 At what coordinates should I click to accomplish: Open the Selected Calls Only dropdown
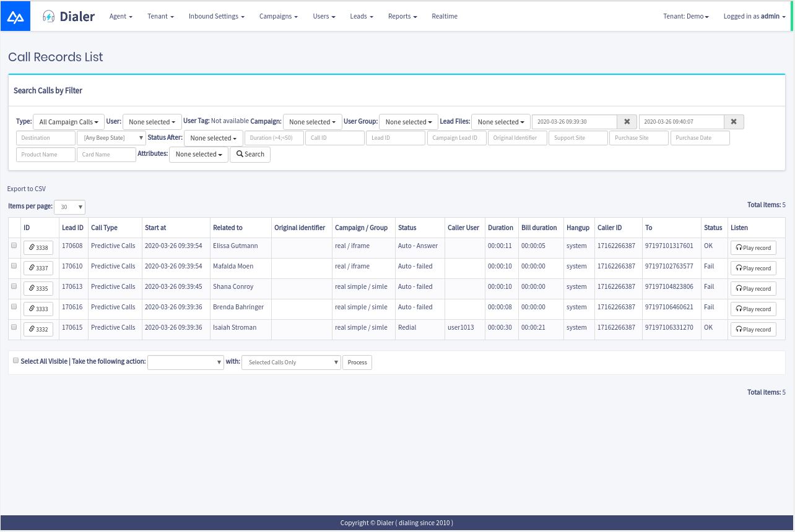tap(291, 362)
